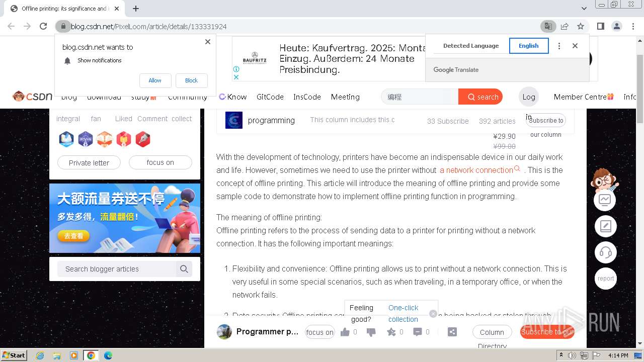Click the red trophy badge icon
The image size is (644, 362).
(x=124, y=139)
